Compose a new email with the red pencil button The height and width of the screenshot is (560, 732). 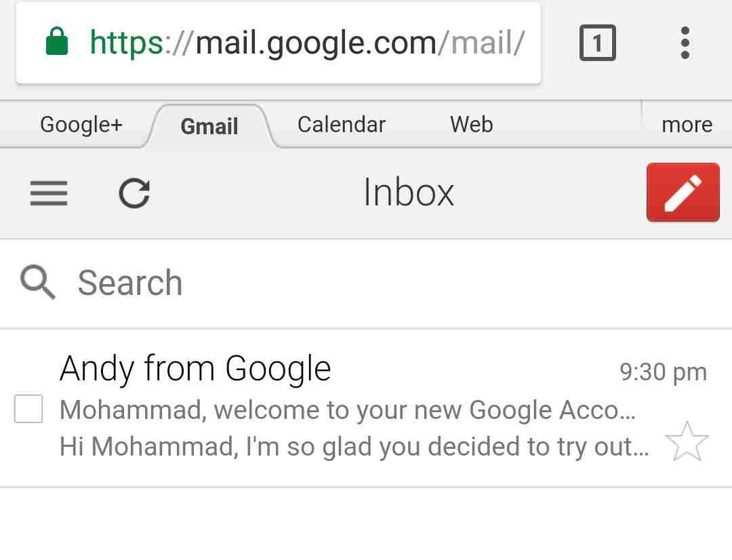683,193
